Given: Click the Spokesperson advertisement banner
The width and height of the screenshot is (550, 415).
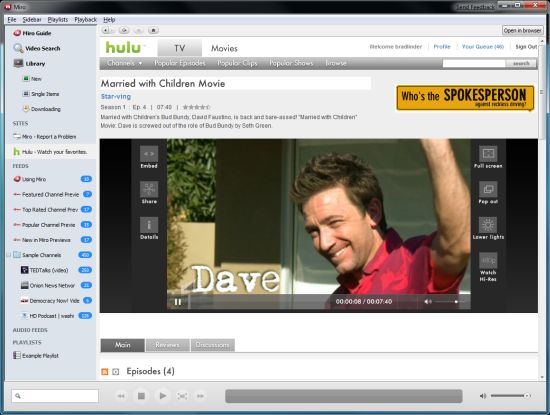Looking at the screenshot, I should pos(465,98).
